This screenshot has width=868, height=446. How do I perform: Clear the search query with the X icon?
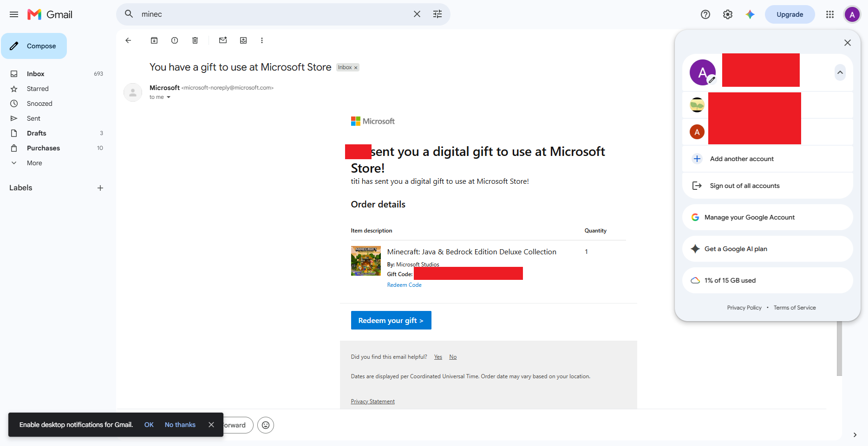tap(417, 14)
